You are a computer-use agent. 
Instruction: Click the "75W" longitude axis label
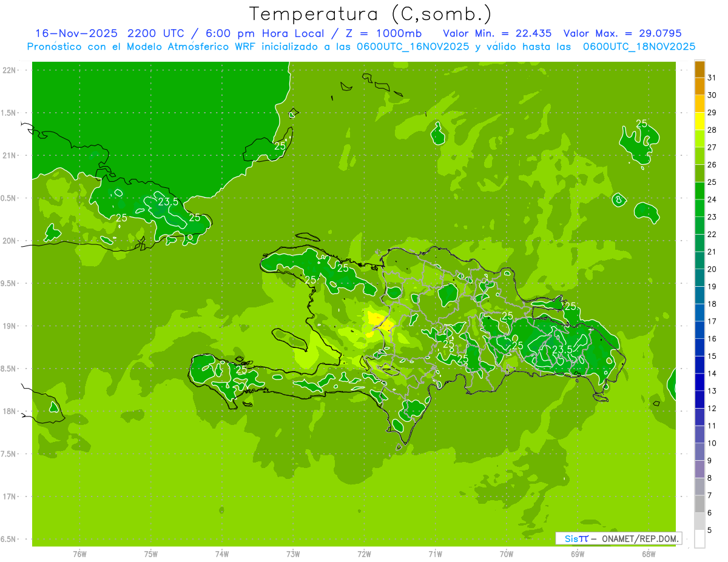pyautogui.click(x=151, y=554)
